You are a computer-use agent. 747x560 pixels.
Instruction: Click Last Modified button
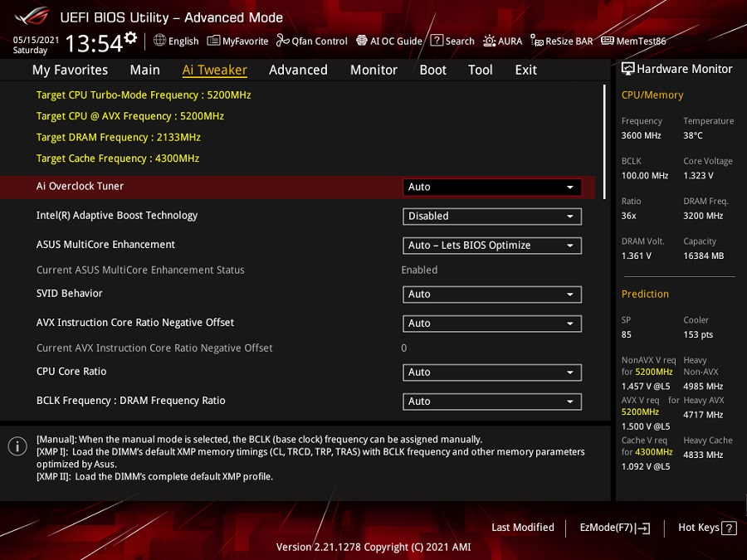click(x=523, y=528)
